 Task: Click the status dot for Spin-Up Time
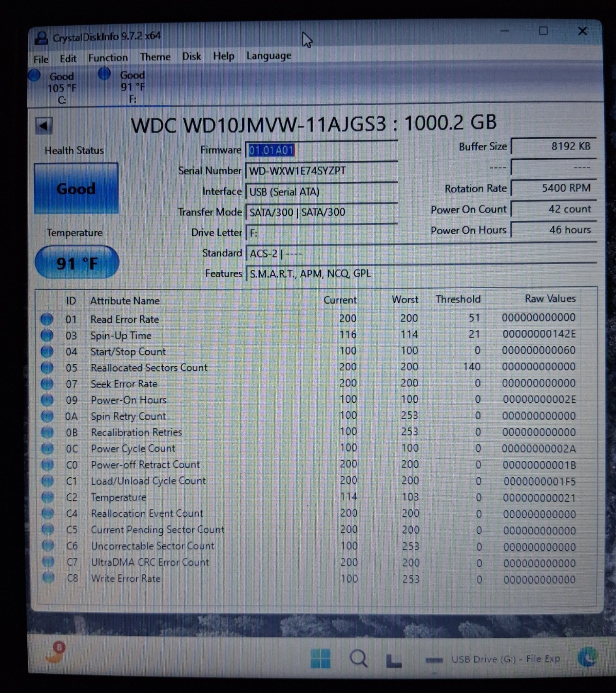point(47,335)
